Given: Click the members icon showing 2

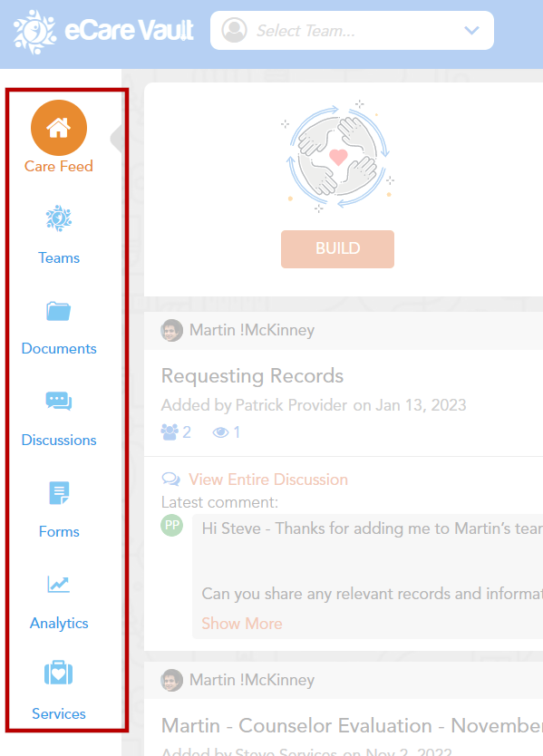Looking at the screenshot, I should coord(170,432).
